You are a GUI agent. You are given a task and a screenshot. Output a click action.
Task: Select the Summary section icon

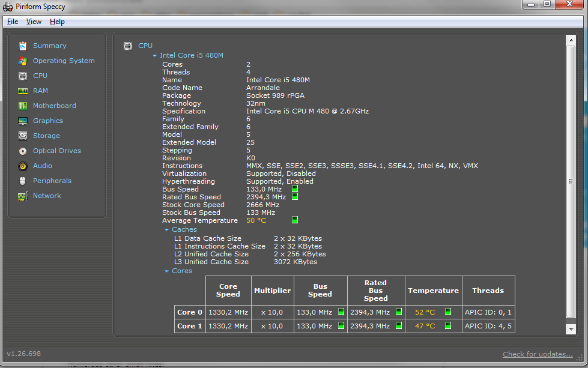[x=23, y=45]
